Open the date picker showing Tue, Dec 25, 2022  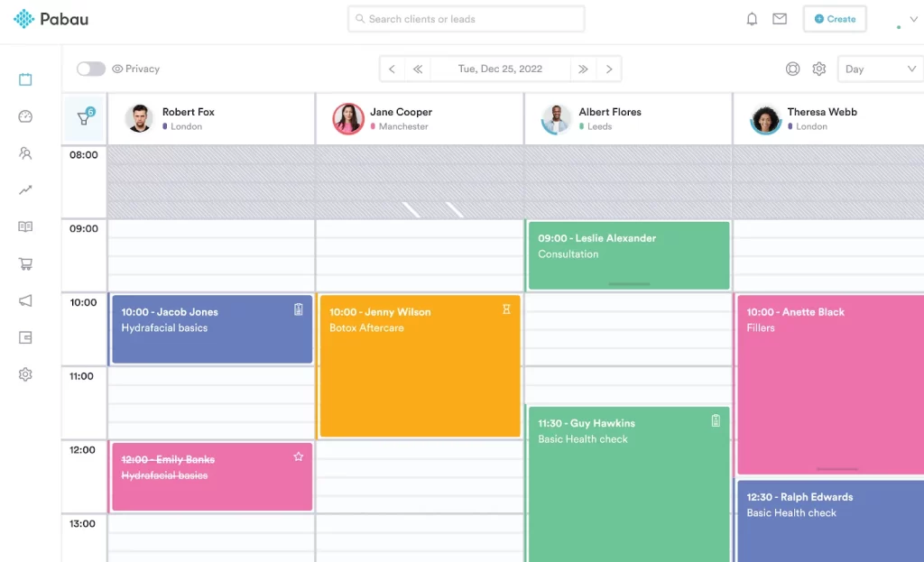click(x=501, y=69)
